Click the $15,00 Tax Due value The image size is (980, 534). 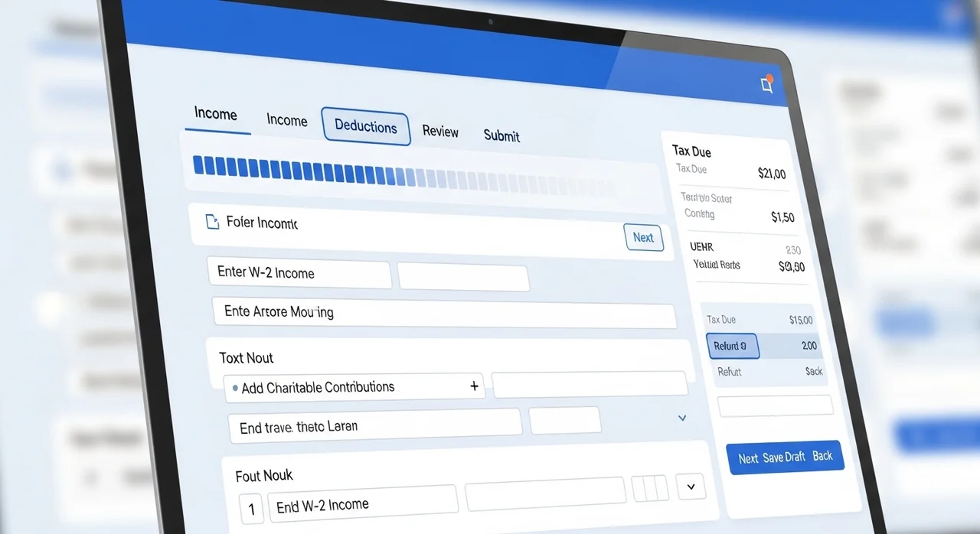[x=801, y=320]
